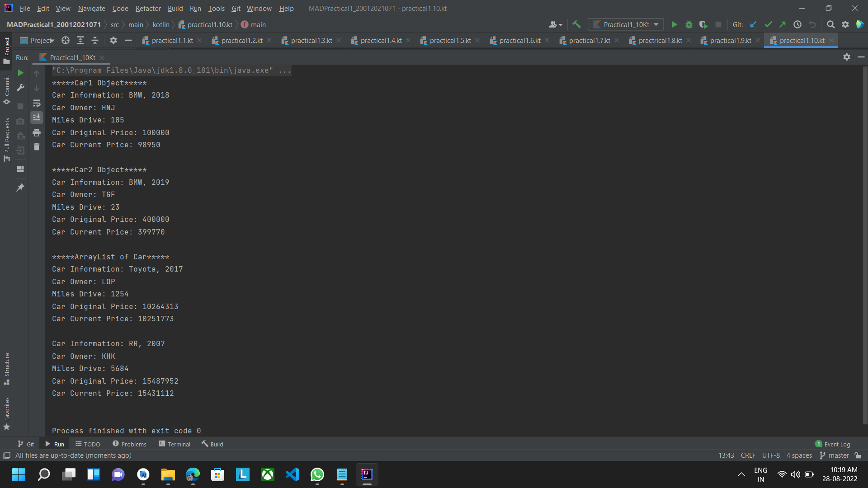Clear all console output with trash icon
The height and width of the screenshot is (488, 868).
(37, 147)
